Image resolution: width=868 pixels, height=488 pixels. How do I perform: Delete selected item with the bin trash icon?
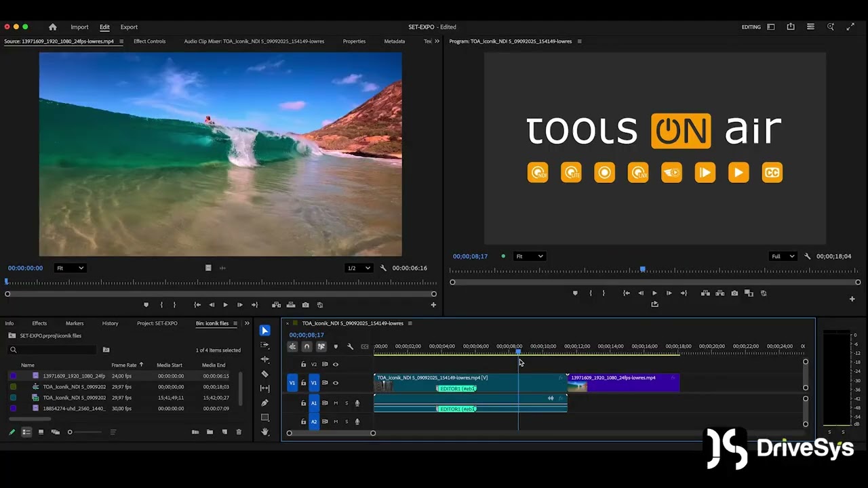tap(239, 432)
